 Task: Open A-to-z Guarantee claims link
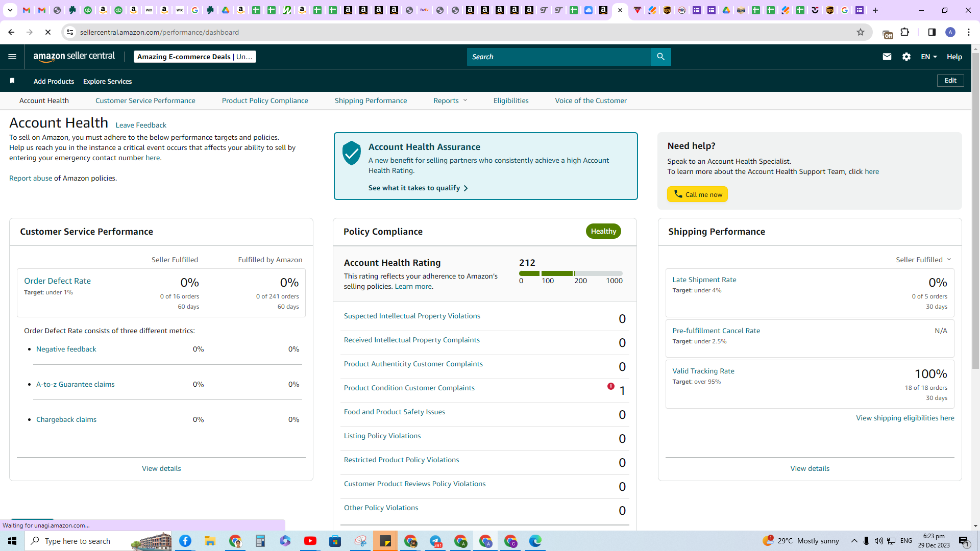[76, 384]
